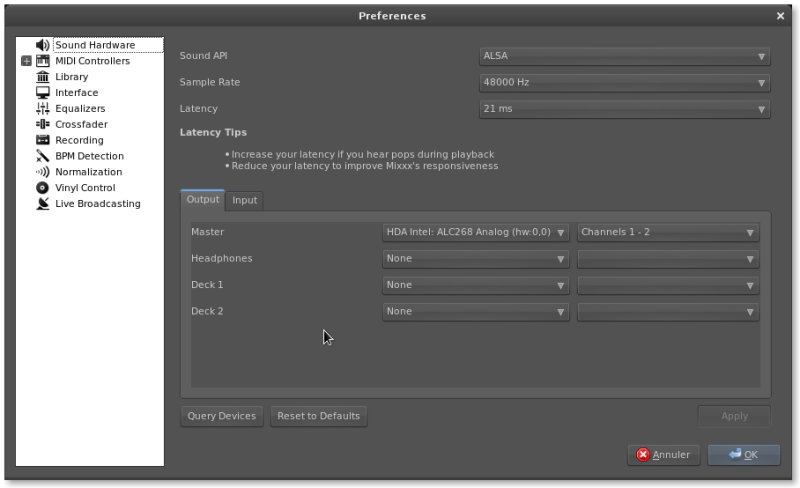Click the Query Devices button
Image resolution: width=800 pixels, height=488 pixels.
tap(221, 416)
